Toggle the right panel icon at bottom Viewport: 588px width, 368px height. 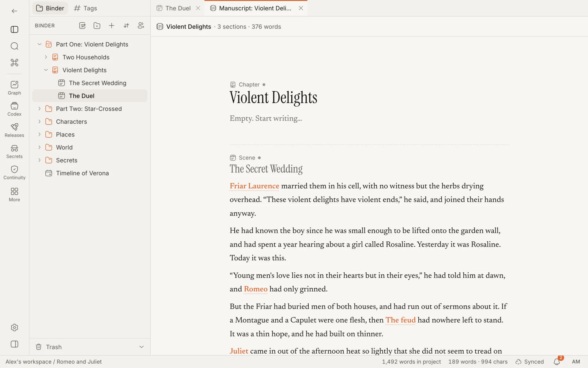(x=14, y=344)
